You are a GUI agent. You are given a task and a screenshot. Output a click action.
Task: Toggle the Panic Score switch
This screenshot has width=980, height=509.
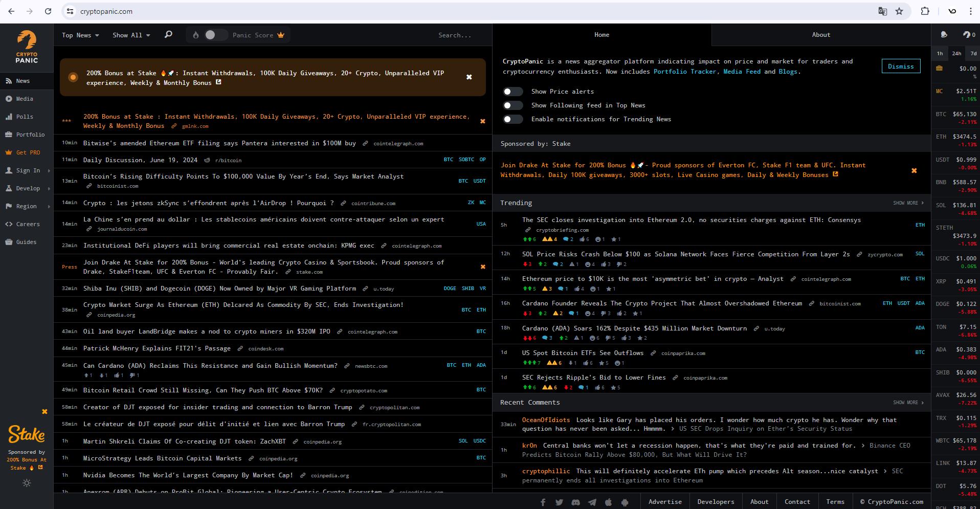(216, 35)
